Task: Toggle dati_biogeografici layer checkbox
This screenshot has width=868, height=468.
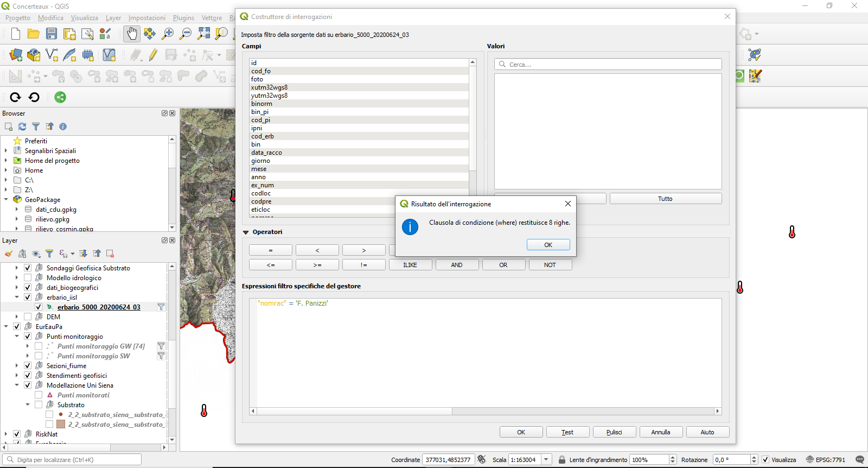Action: pos(28,288)
